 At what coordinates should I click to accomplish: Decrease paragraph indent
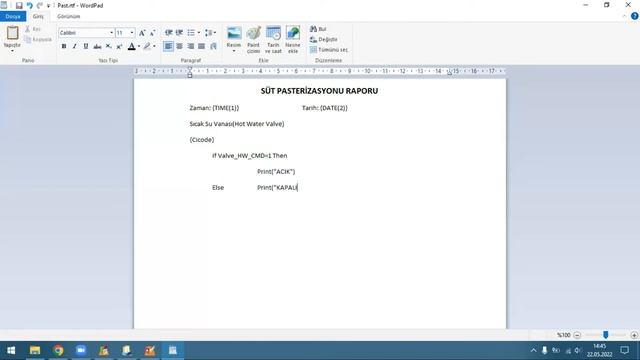pyautogui.click(x=169, y=33)
